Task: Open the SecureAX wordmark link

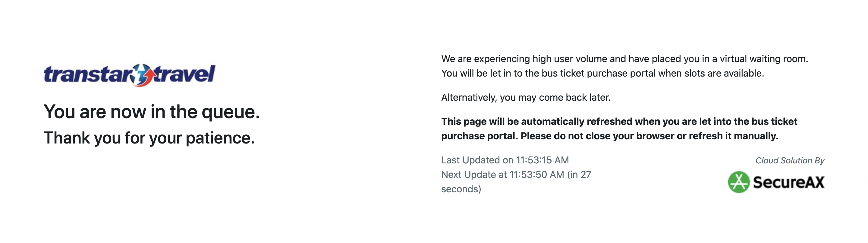Action: (x=788, y=182)
